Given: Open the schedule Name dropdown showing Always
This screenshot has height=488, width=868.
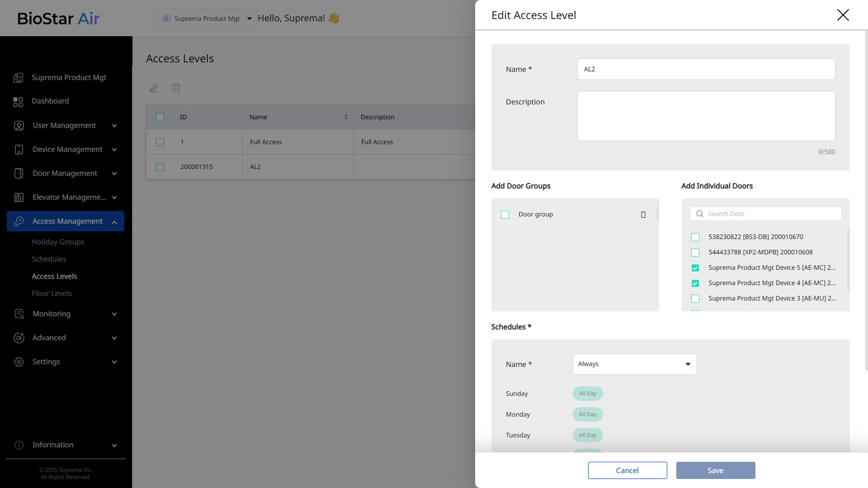Looking at the screenshot, I should pyautogui.click(x=634, y=364).
